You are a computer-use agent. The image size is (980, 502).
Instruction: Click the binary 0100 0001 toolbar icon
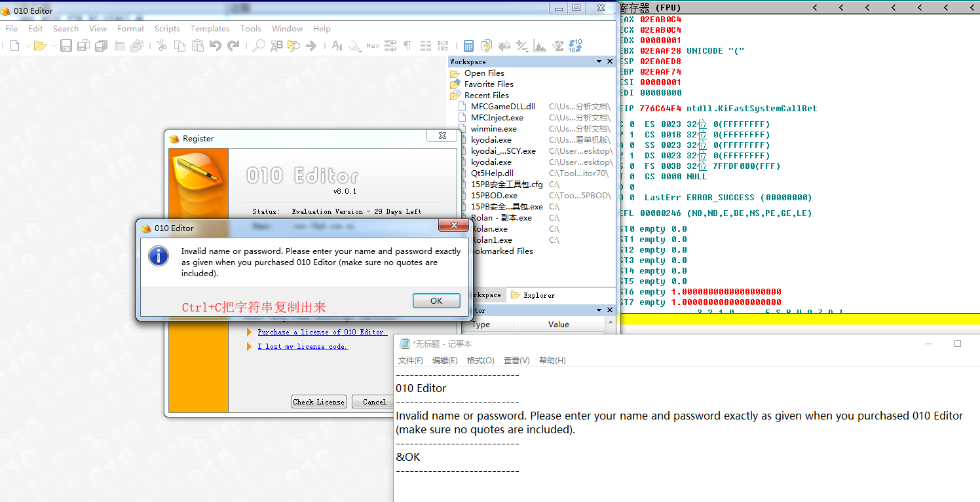pyautogui.click(x=443, y=46)
